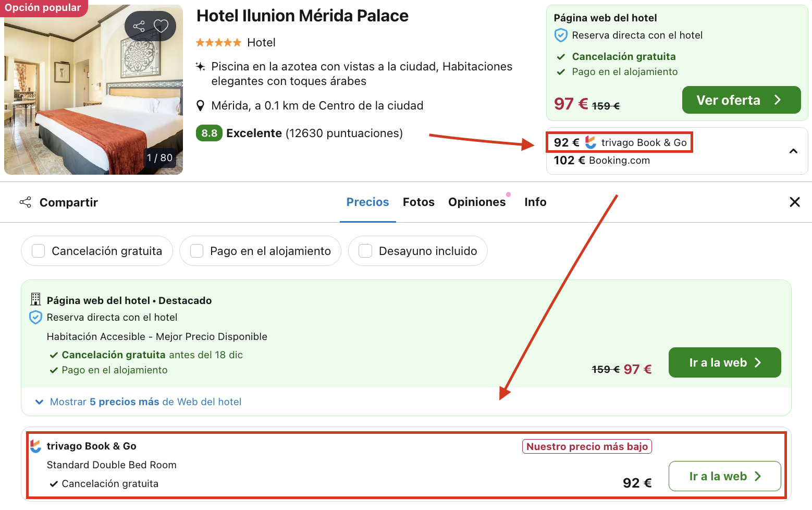The height and width of the screenshot is (510, 812).
Task: Switch to the Fotos tab
Action: tap(419, 202)
